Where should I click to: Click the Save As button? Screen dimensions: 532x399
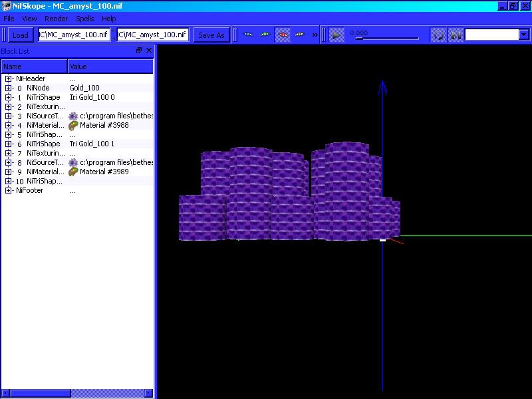point(211,35)
